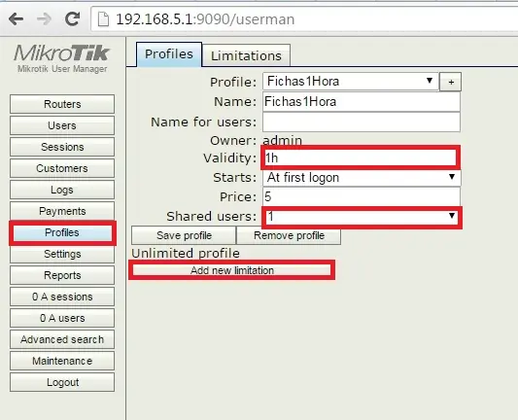Click the Price field containing 5
This screenshot has width=518, height=420.
click(362, 197)
